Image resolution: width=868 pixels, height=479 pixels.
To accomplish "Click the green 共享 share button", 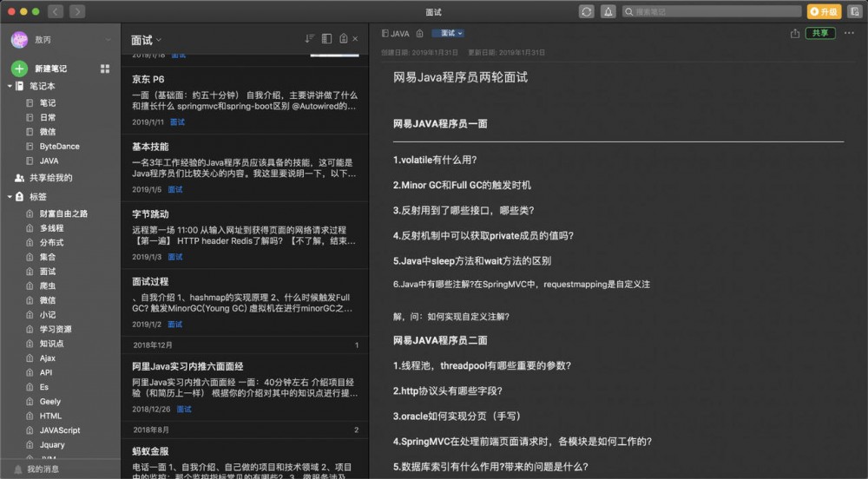I will [x=820, y=33].
